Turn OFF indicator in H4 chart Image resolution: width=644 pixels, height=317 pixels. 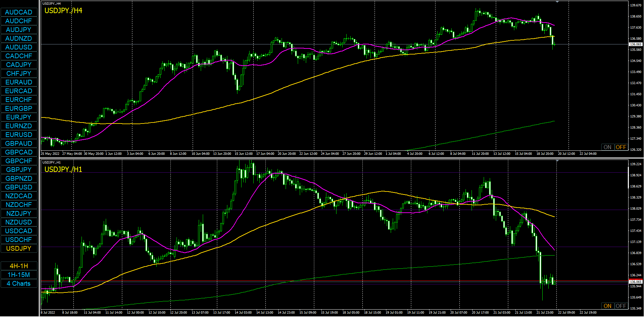621,147
